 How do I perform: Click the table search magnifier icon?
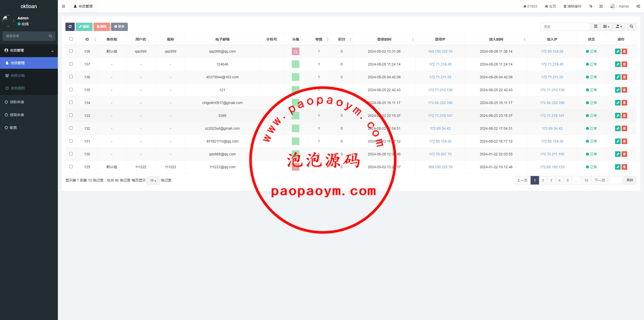(x=631, y=27)
